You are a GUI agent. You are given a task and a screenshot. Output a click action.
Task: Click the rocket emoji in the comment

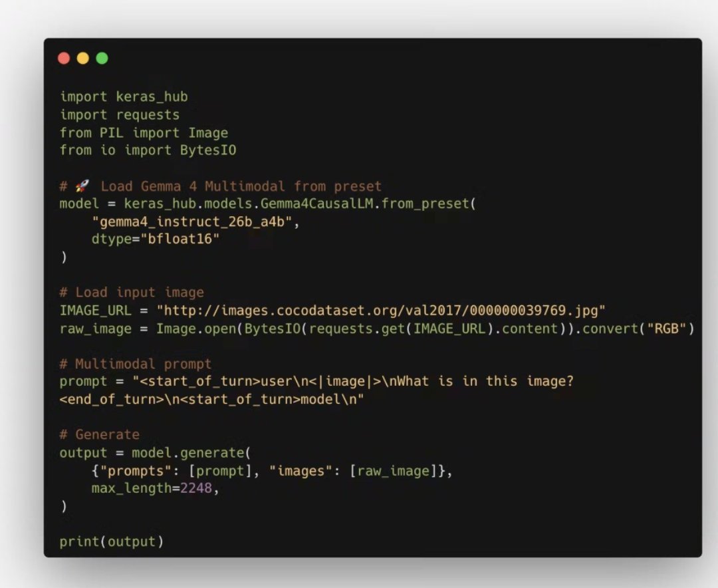click(x=83, y=186)
